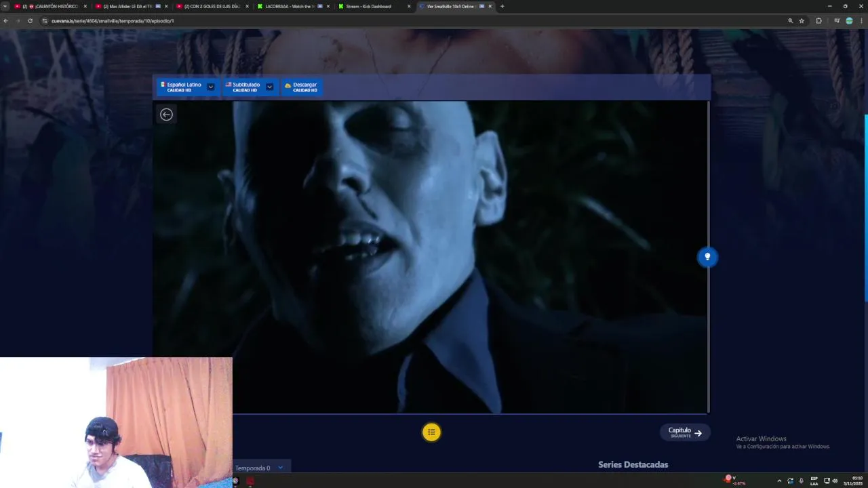Switch to the Stream - Kick Dashboard tab
The height and width of the screenshot is (488, 868).
click(x=374, y=6)
